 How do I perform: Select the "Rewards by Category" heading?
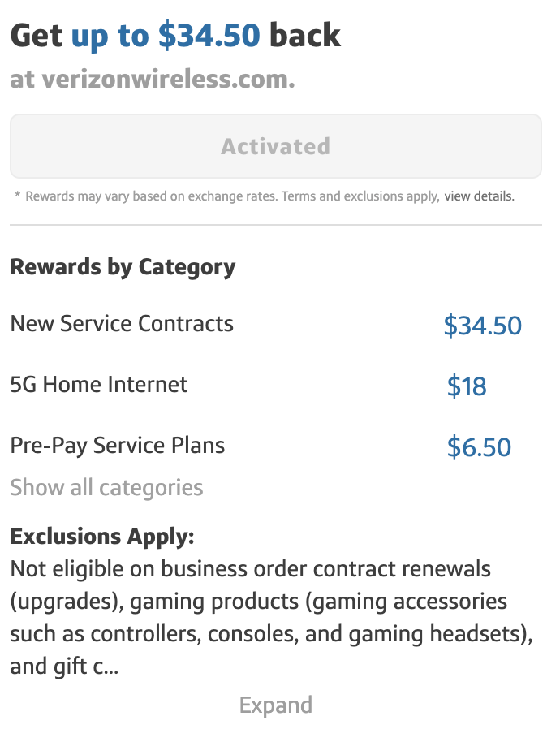click(123, 267)
